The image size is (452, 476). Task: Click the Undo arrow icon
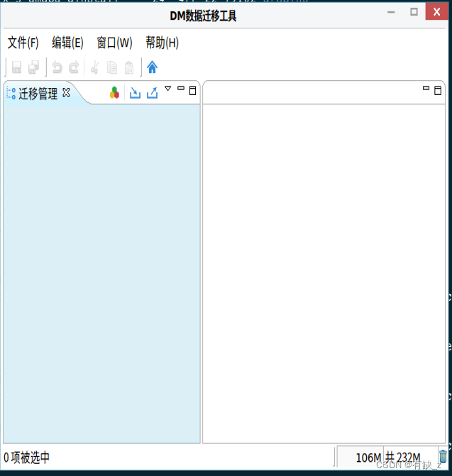[57, 67]
